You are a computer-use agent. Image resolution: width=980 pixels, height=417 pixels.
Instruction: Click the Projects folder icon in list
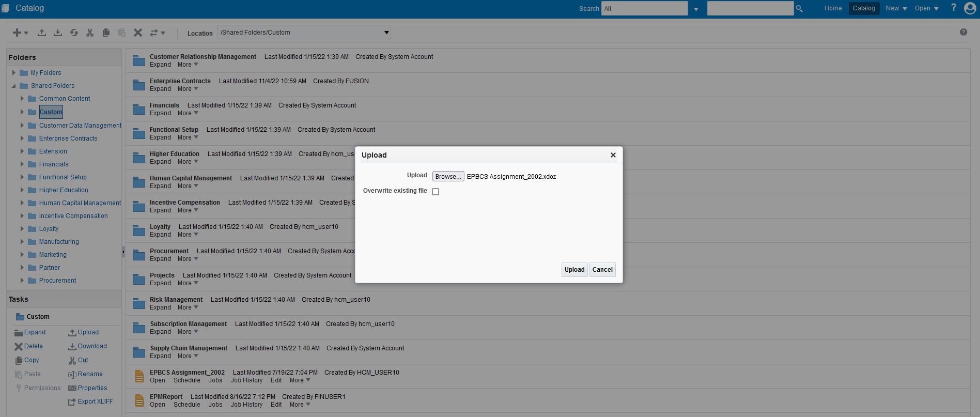coord(139,279)
